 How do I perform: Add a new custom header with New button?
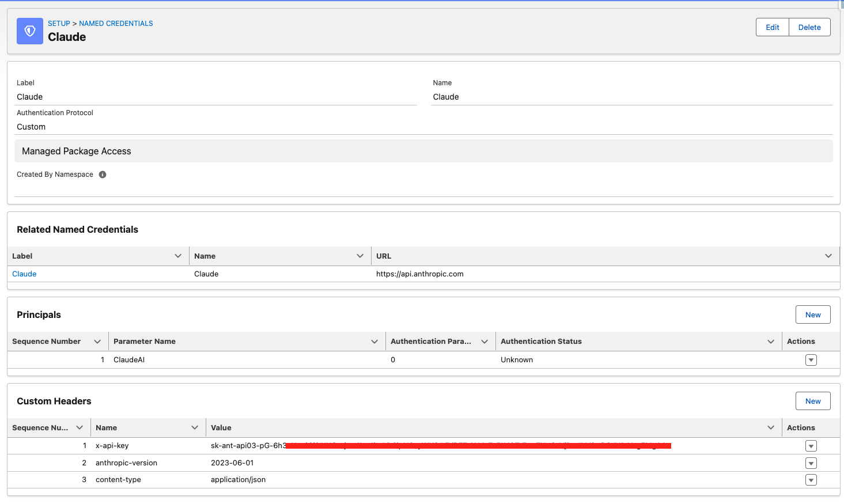coord(813,401)
